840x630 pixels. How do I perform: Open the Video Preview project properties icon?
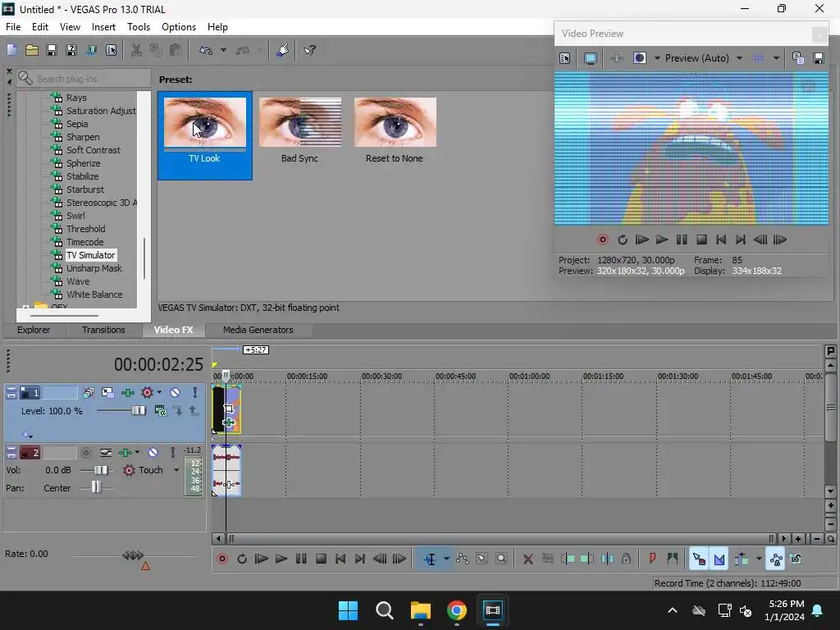pyautogui.click(x=564, y=58)
